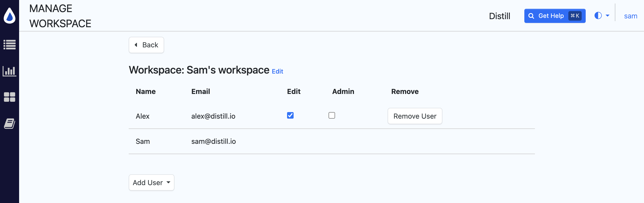644x203 pixels.
Task: Open the dashboard grid sidebar icon
Action: 10,97
